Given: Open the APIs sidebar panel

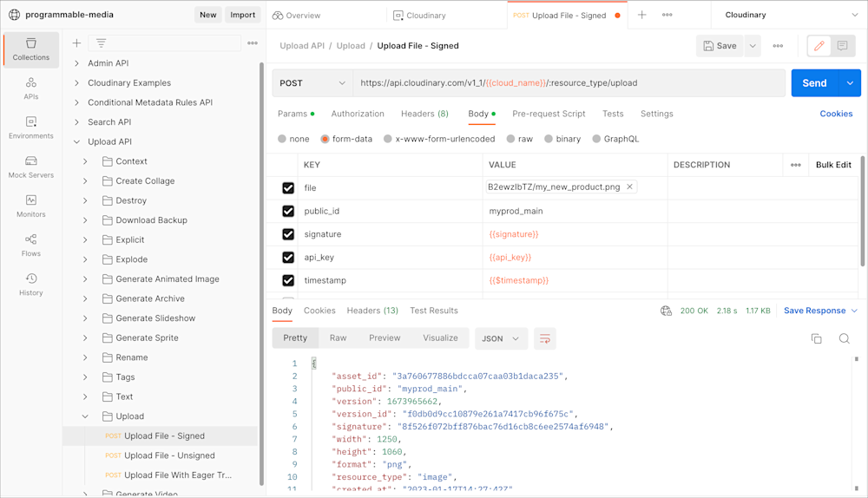Looking at the screenshot, I should 31,88.
